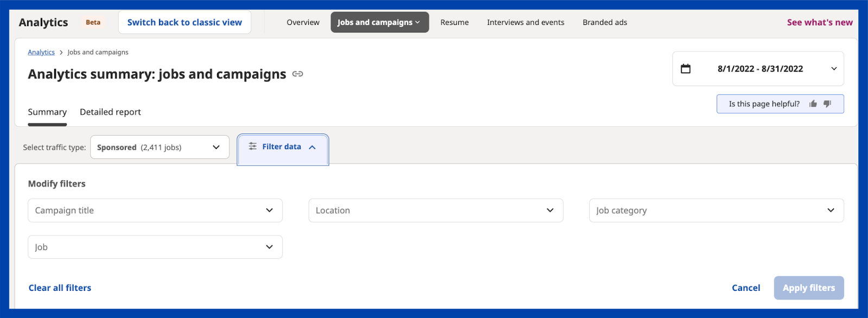Expand the Job category filter
This screenshot has height=318, width=868.
click(x=716, y=211)
